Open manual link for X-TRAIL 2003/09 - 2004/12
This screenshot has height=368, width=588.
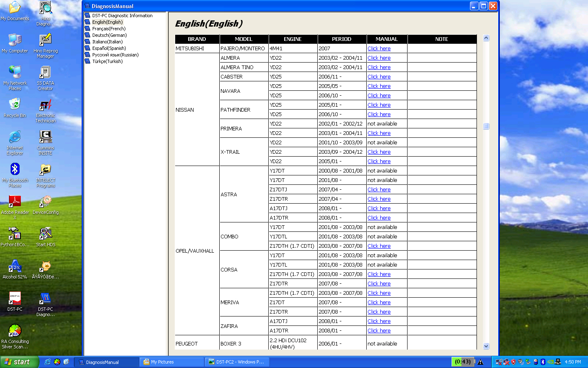(x=379, y=152)
